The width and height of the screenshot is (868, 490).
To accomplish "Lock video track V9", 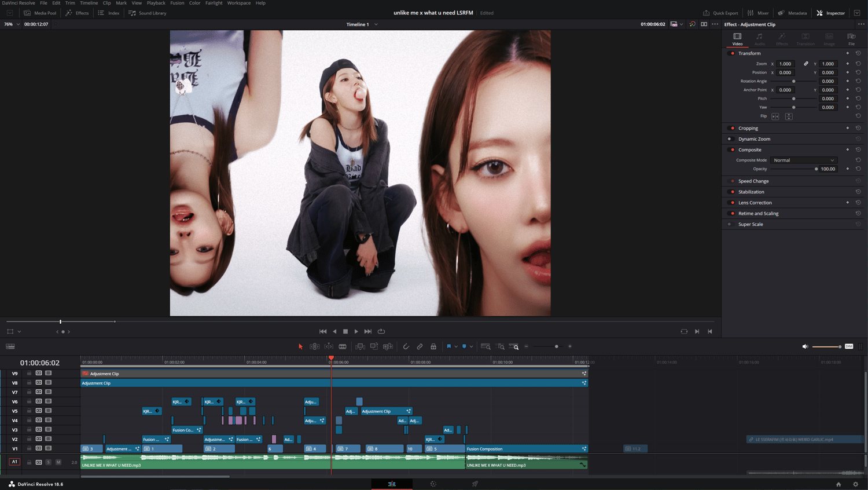I will click(29, 374).
